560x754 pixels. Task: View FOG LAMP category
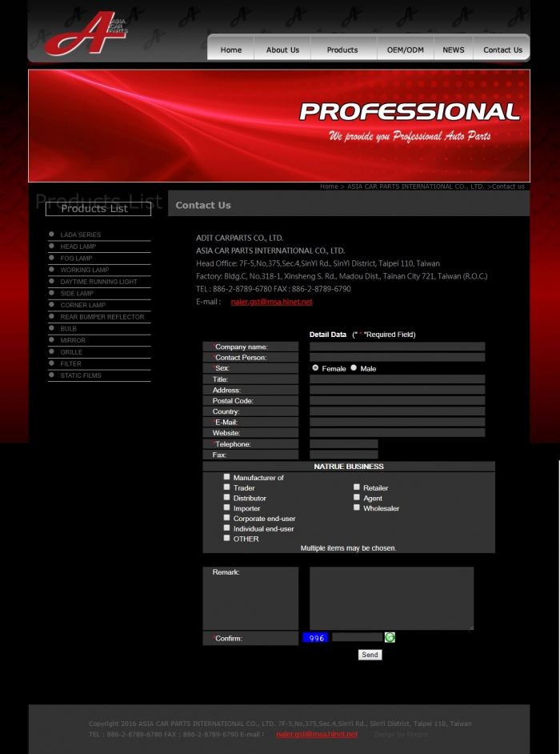(x=76, y=259)
